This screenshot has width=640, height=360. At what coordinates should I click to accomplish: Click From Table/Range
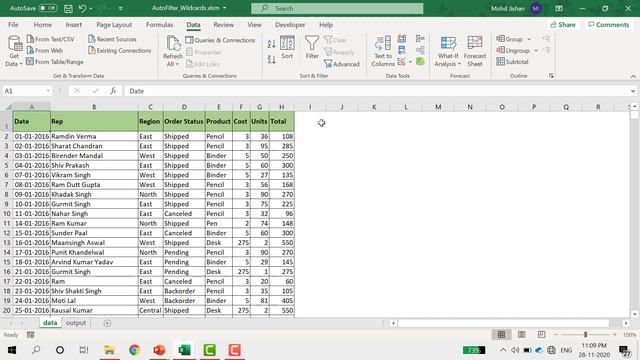point(55,62)
